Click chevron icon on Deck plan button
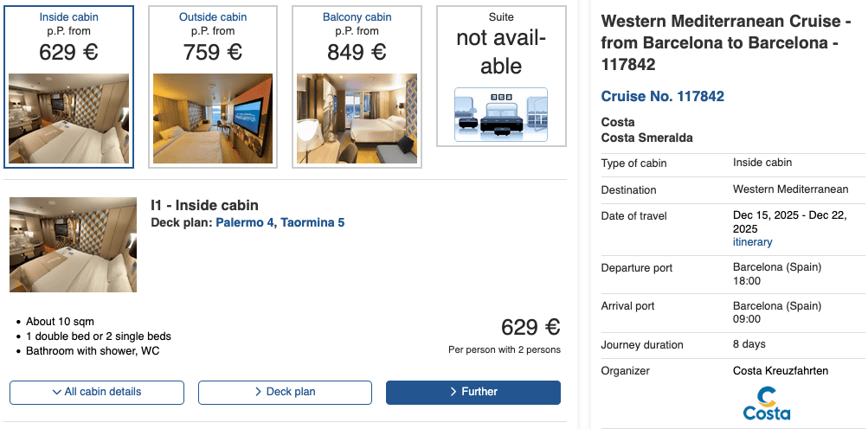Image resolution: width=868 pixels, height=429 pixels. tap(259, 392)
